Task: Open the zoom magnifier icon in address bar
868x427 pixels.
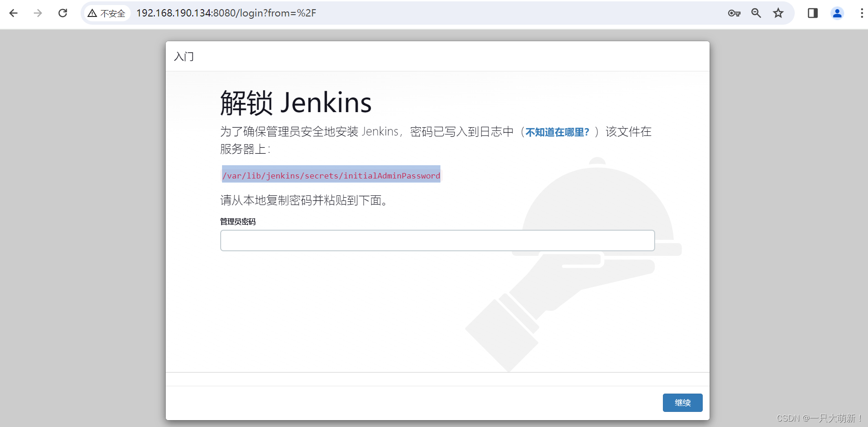Action: click(756, 13)
